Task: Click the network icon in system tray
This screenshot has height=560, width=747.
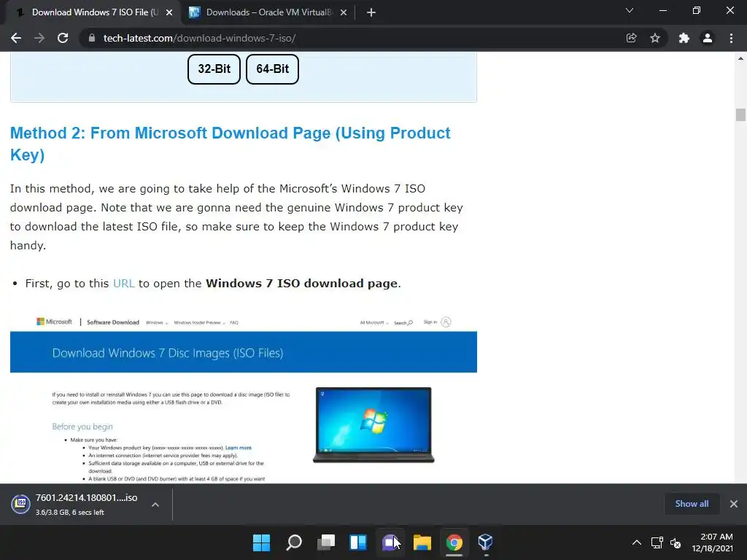Action: coord(657,542)
